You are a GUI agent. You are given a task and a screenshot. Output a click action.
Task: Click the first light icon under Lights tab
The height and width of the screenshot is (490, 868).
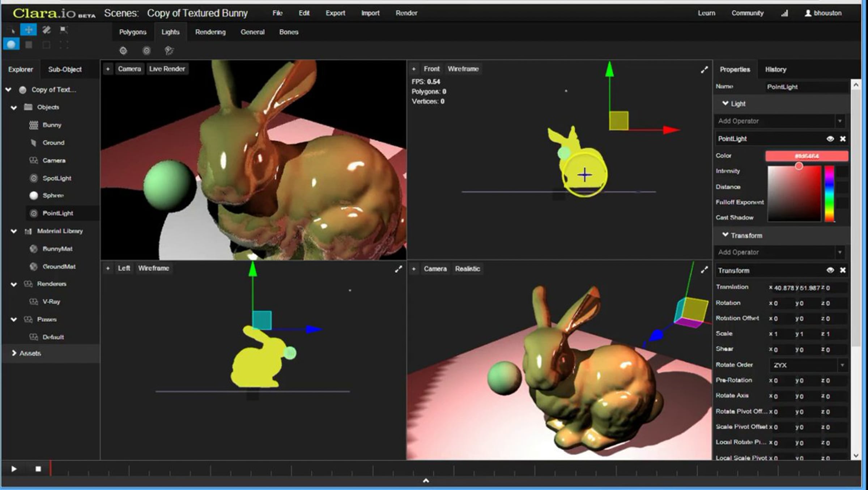pyautogui.click(x=123, y=51)
